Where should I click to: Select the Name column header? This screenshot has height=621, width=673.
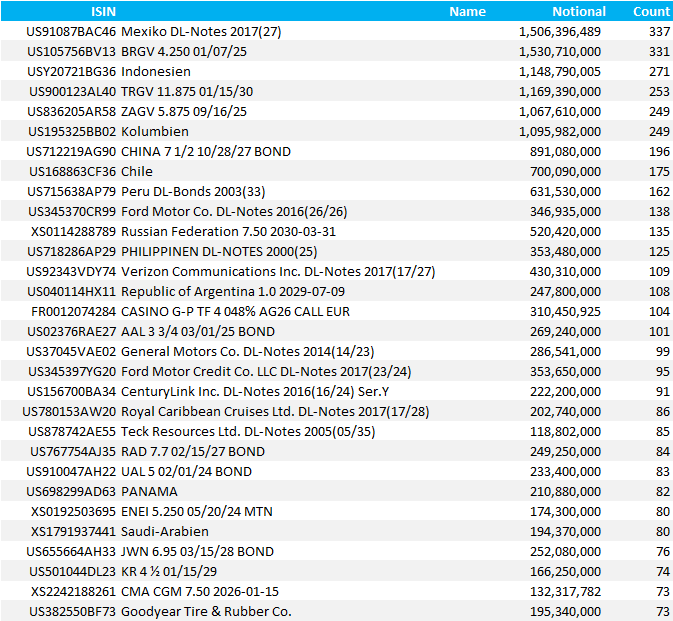pyautogui.click(x=467, y=12)
